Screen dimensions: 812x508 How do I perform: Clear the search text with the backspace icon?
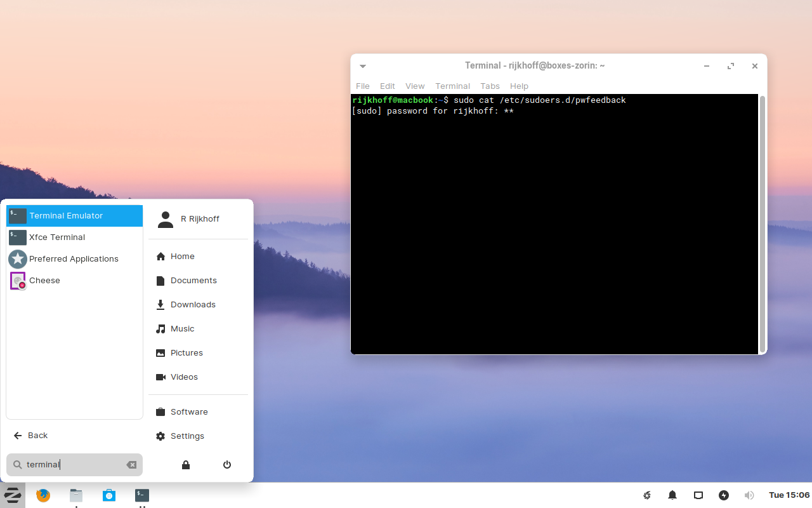(x=131, y=465)
